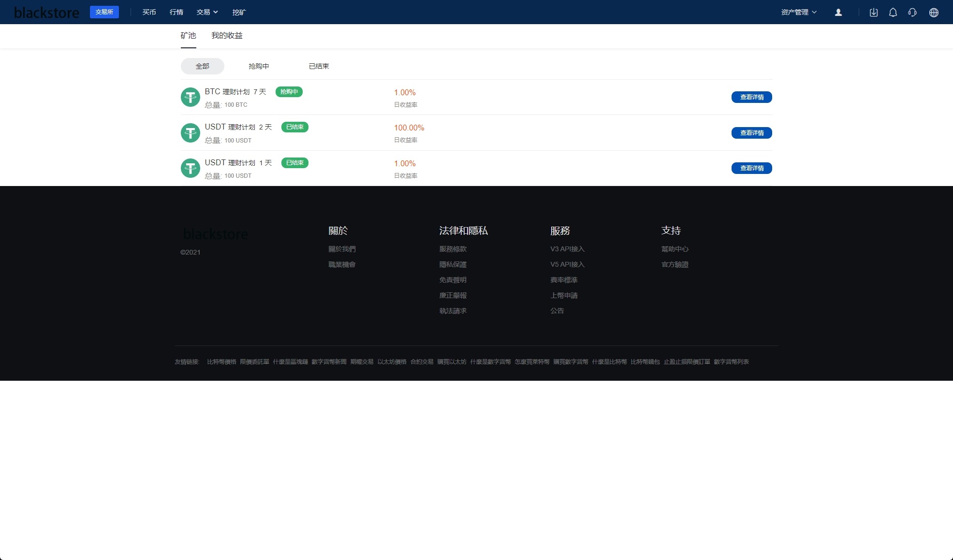Open V3 API接入 footer link
This screenshot has width=953, height=560.
[568, 249]
